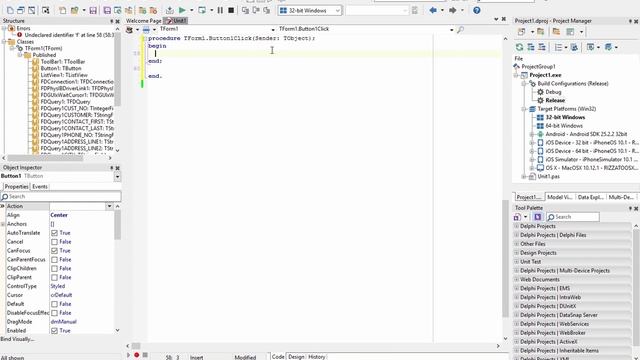Select Button1: TButton in Structure tree

point(61,69)
